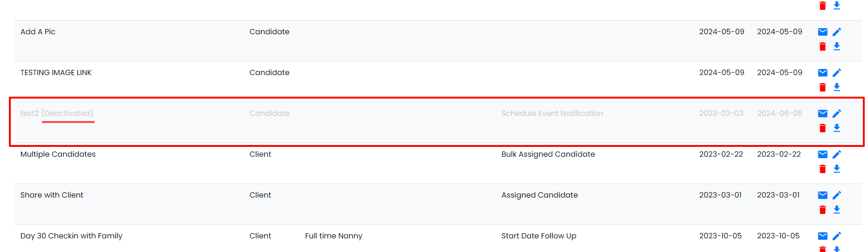868x252 pixels.
Task: Download the Add A Pic template
Action: [x=837, y=46]
